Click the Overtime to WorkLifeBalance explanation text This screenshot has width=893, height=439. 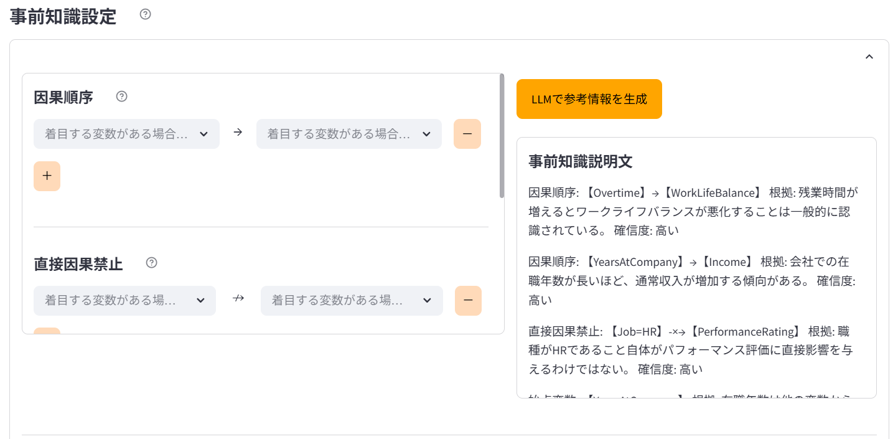pos(693,212)
